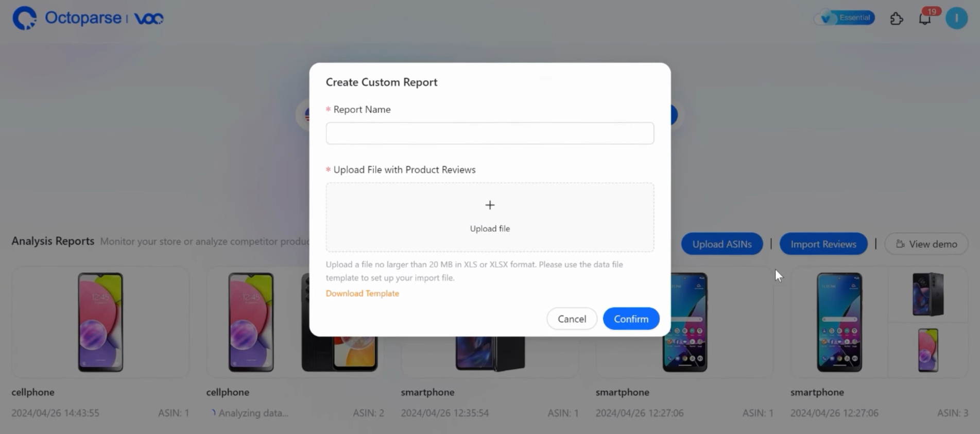Open the Download Template link
Viewport: 980px width, 434px height.
(x=362, y=293)
